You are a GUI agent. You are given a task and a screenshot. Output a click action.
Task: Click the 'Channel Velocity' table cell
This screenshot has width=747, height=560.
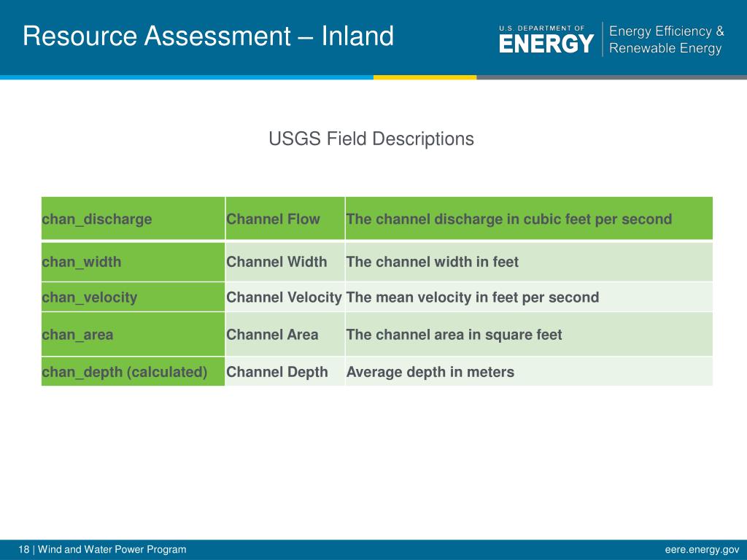point(285,297)
